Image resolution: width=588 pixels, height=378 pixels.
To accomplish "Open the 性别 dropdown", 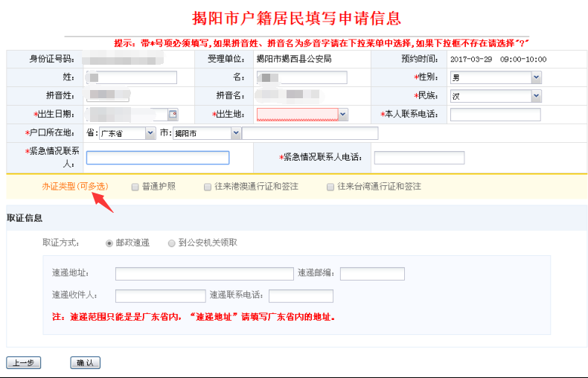I will [x=536, y=77].
